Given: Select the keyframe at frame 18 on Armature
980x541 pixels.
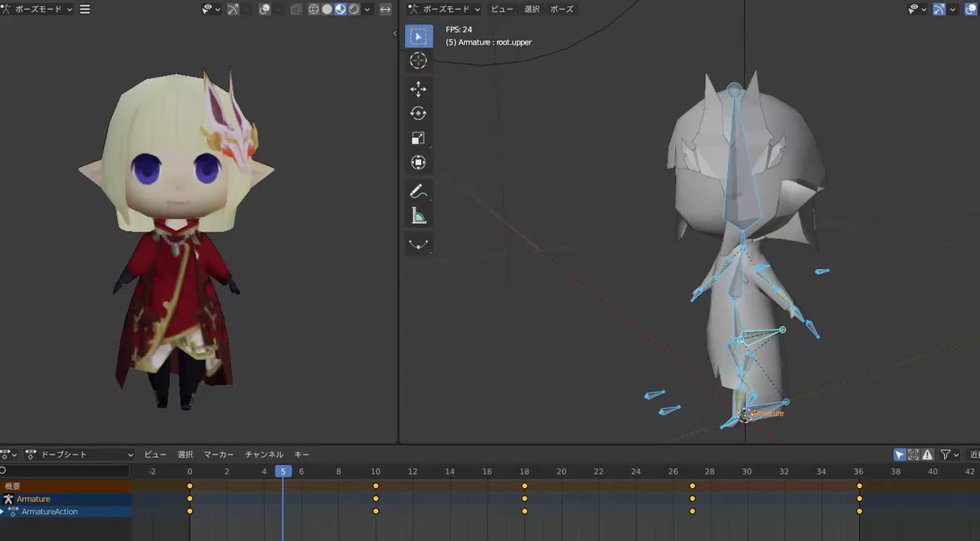Looking at the screenshot, I should coord(525,498).
